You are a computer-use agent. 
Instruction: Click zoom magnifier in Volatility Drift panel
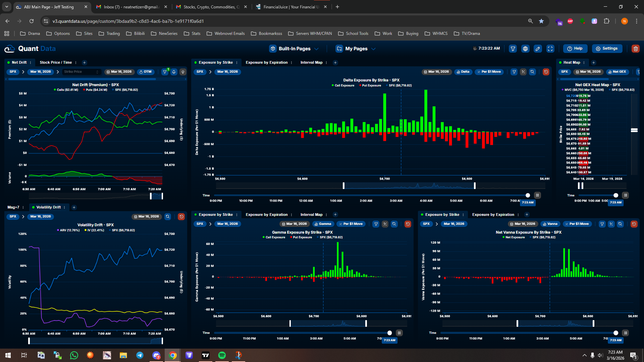(168, 217)
